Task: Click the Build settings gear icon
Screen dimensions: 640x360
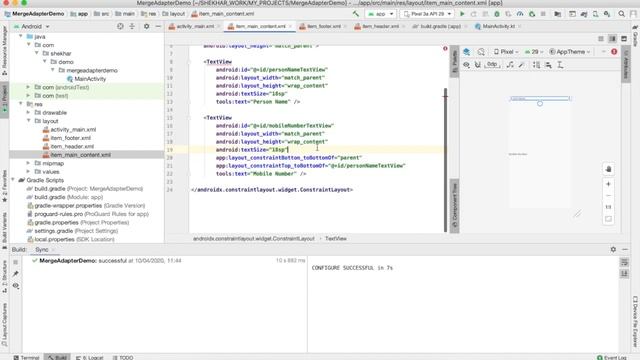Action: click(x=613, y=249)
